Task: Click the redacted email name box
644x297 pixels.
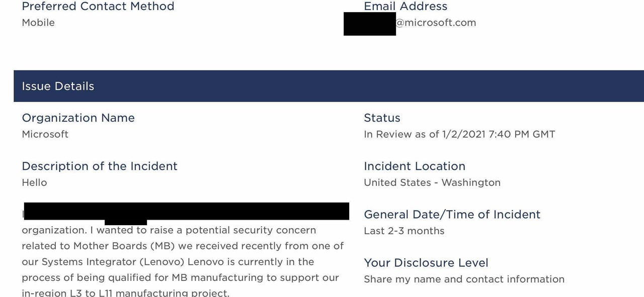Action: point(369,24)
